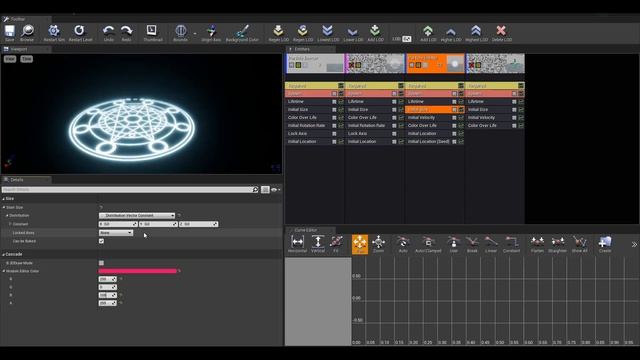640x360 pixels.
Task: Set curve tangent to Break
Action: (472, 244)
